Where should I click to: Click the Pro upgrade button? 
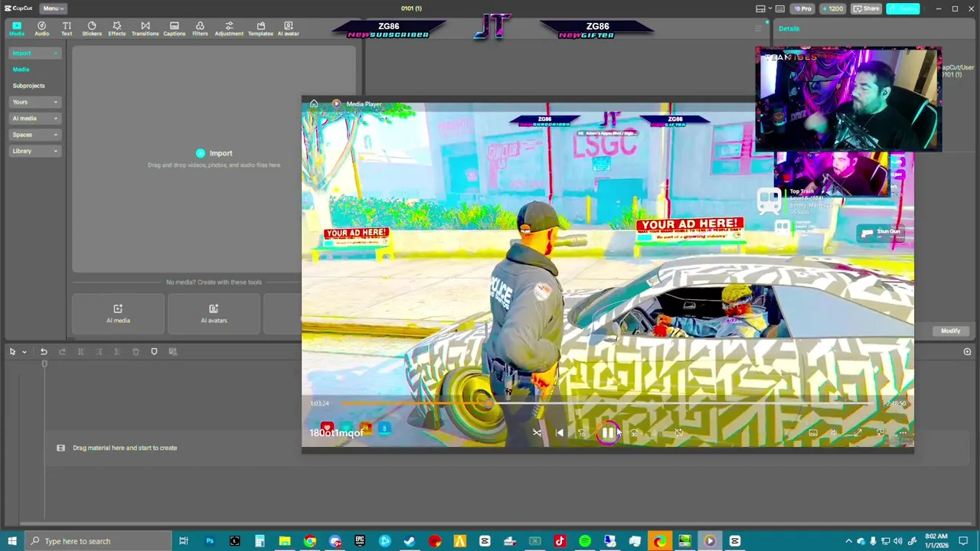802,8
